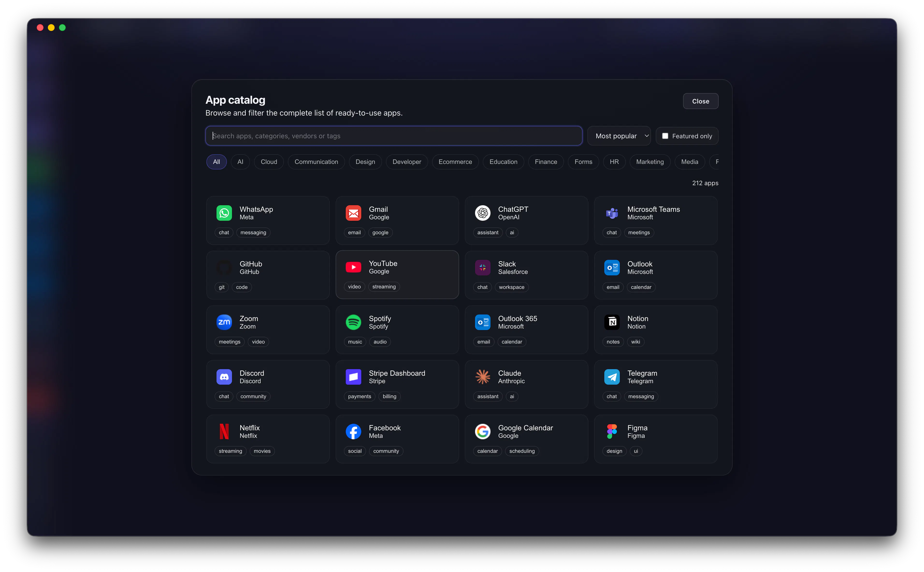The height and width of the screenshot is (572, 924).
Task: Filter by the AI category
Action: (240, 161)
